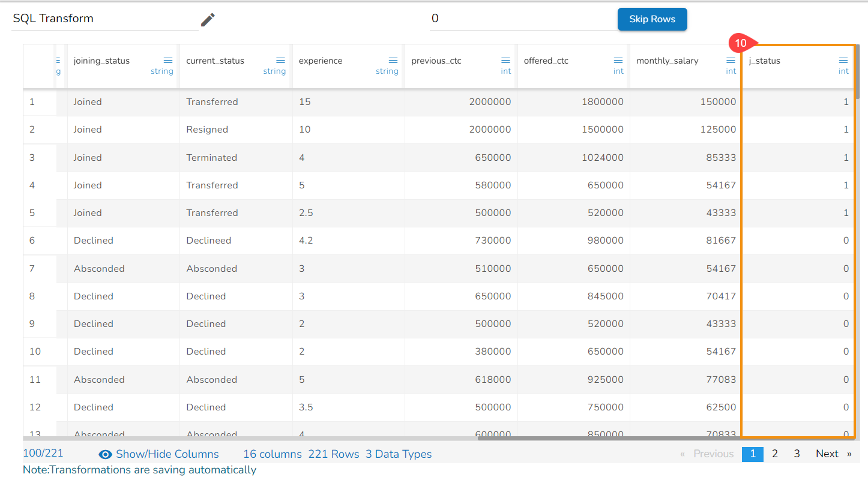Screen dimensions: 868x483
Task: Click the SQL Transform name field
Action: point(104,19)
